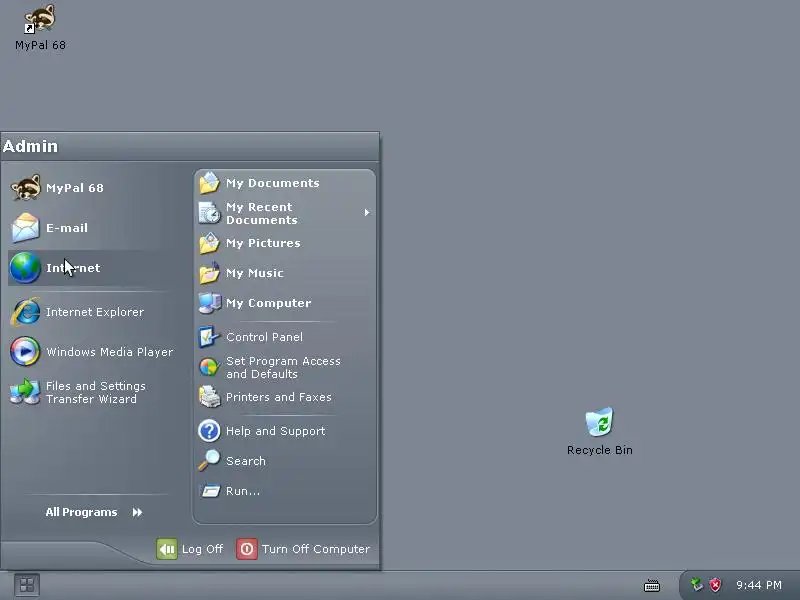
Task: Click Set Program Access and Defaults icon
Action: [209, 367]
